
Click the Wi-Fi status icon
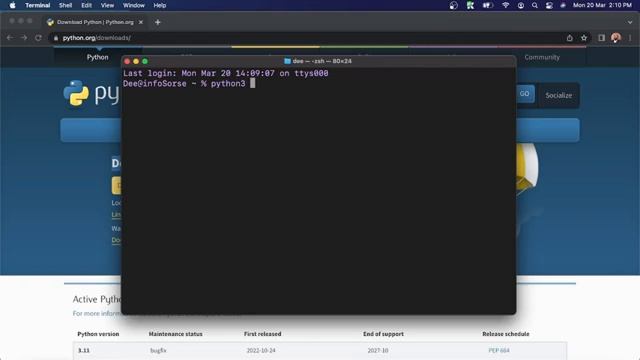[x=505, y=5]
